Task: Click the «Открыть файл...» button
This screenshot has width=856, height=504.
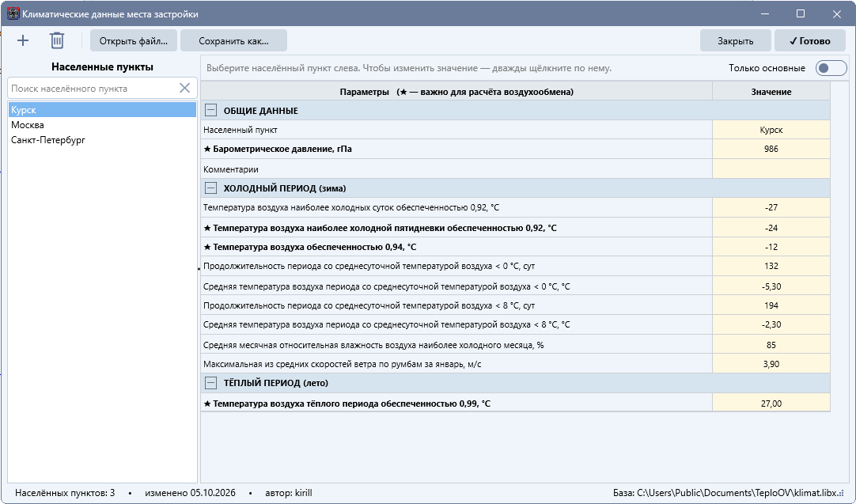Action: [134, 41]
